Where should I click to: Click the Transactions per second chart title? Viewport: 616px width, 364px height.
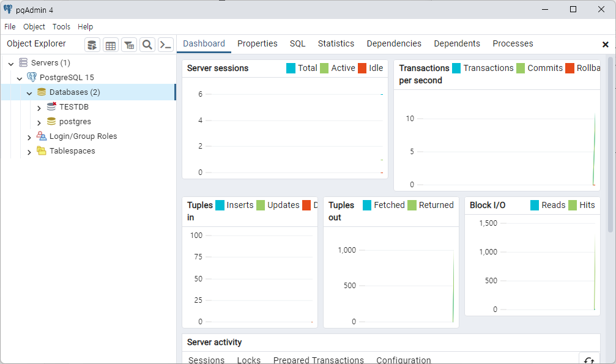click(425, 74)
